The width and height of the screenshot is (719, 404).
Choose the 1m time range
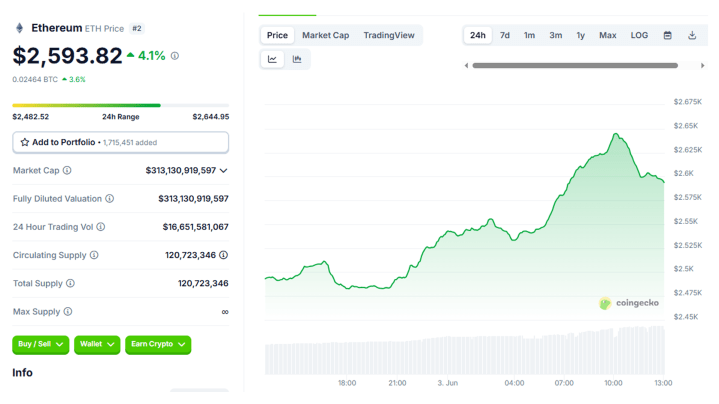coord(529,35)
